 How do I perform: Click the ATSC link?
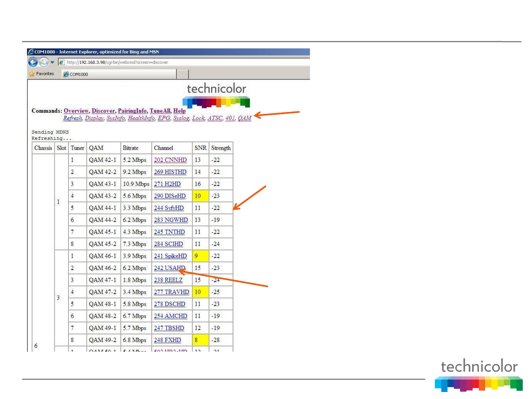pos(215,118)
